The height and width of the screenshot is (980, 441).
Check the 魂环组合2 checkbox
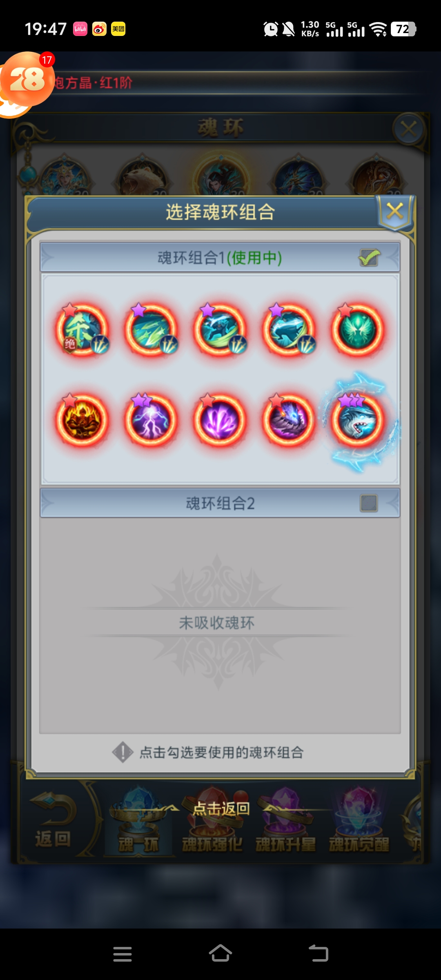pyautogui.click(x=369, y=503)
